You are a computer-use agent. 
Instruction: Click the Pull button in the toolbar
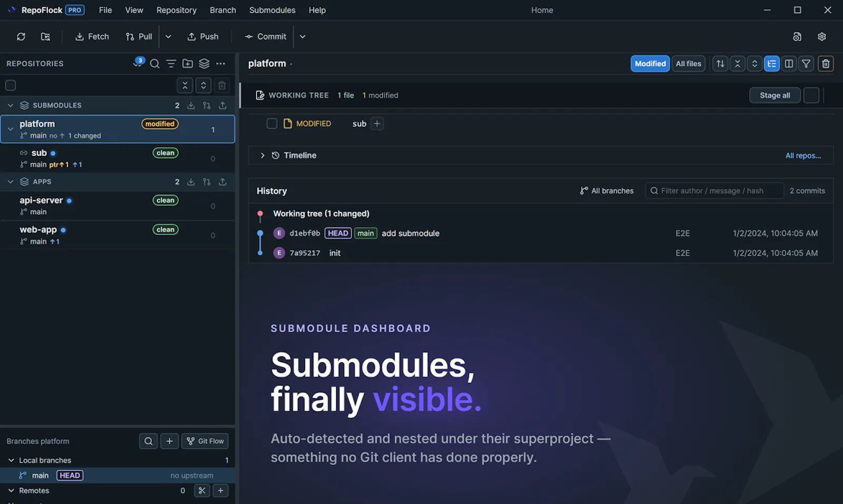[x=139, y=36]
